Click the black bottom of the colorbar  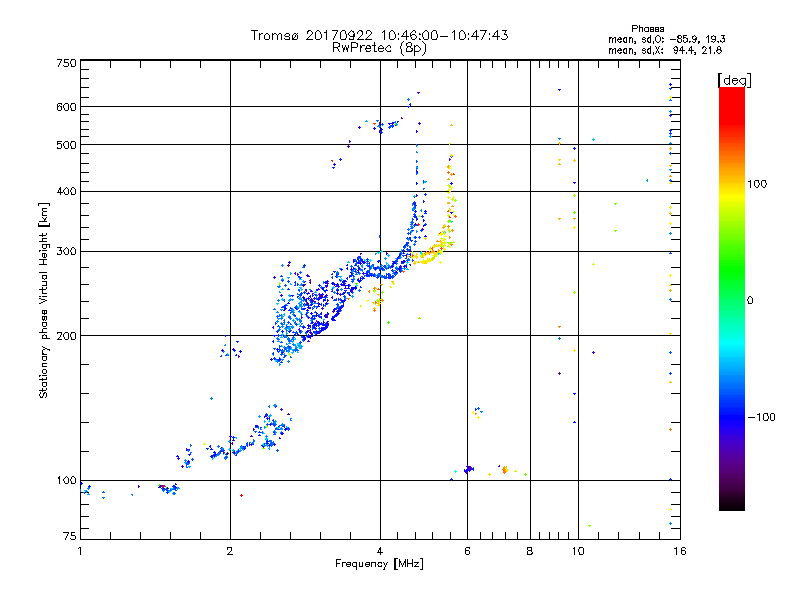[x=732, y=503]
